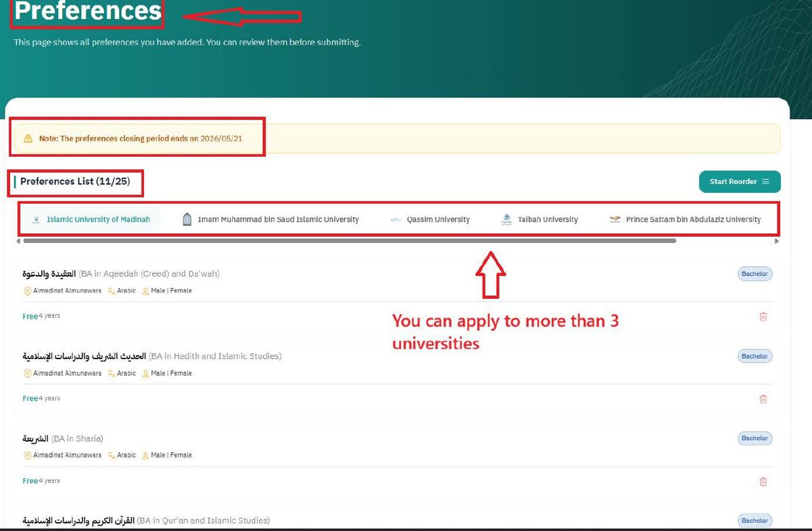Click Bachelor badge on Qur'an and Islamic Studies
This screenshot has height=531, width=812.
[x=754, y=521]
